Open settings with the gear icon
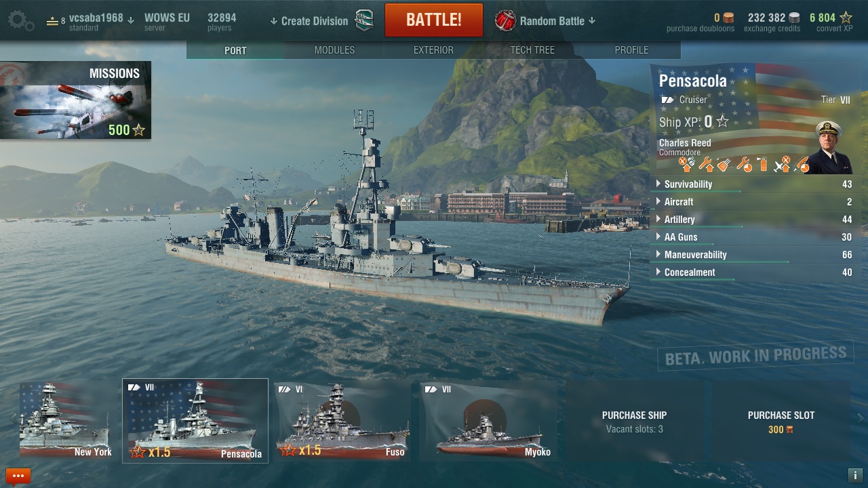The height and width of the screenshot is (488, 868). (x=20, y=21)
